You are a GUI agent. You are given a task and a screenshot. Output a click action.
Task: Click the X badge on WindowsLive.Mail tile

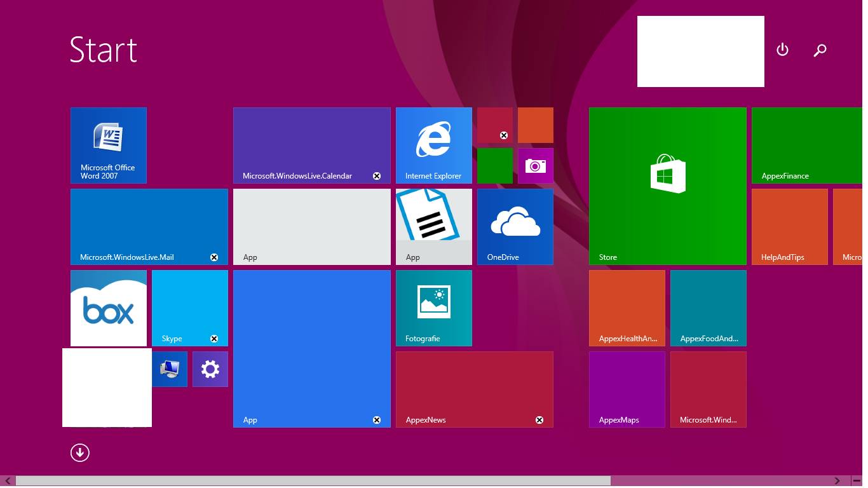(x=214, y=257)
